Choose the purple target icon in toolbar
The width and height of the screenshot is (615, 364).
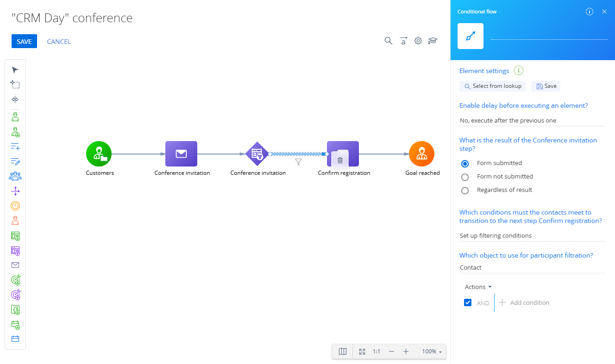coord(15,295)
